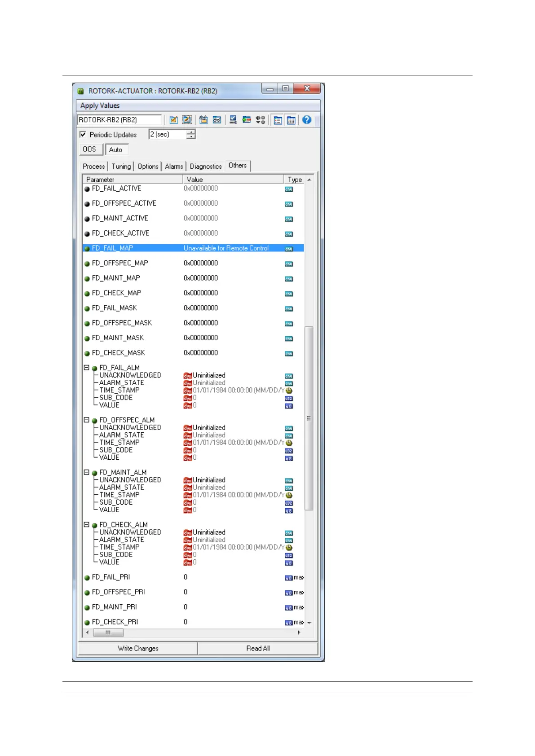Click the u32 type icon of FD_FAIL_ALM SUB_CODE
The width and height of the screenshot is (535, 756).
289,399
